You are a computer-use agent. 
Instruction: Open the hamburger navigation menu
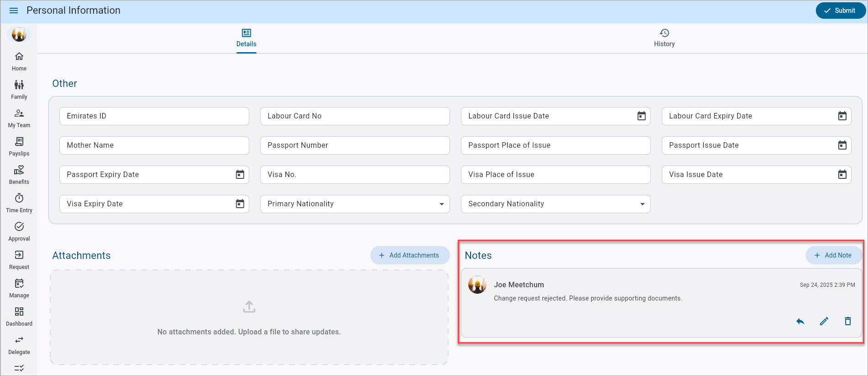click(x=14, y=11)
